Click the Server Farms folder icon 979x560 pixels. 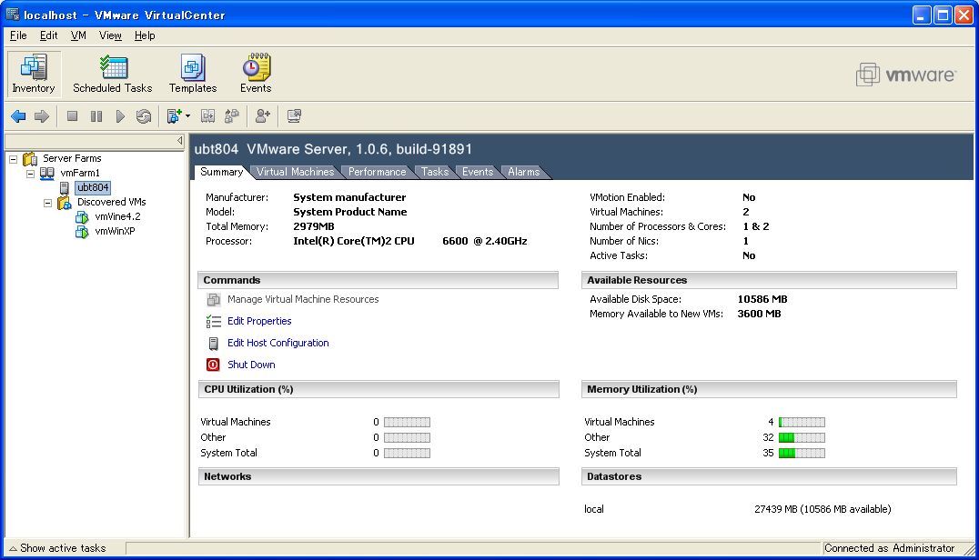click(x=30, y=158)
